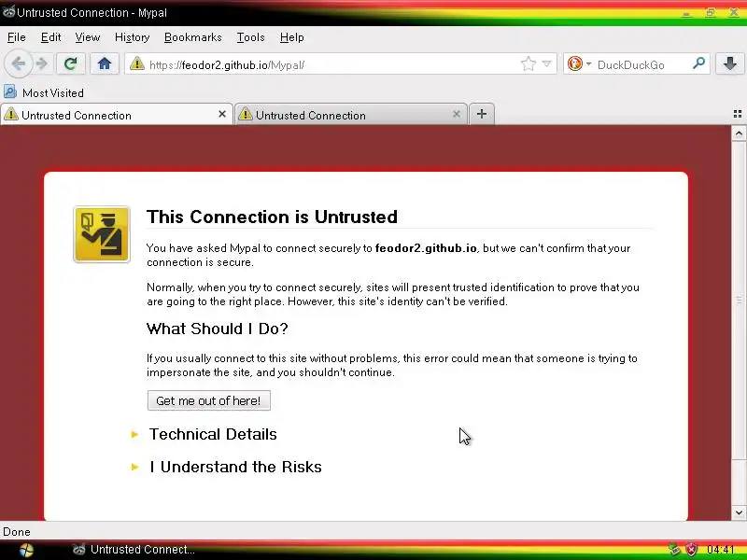Click the Get me out of here! button

pos(208,400)
